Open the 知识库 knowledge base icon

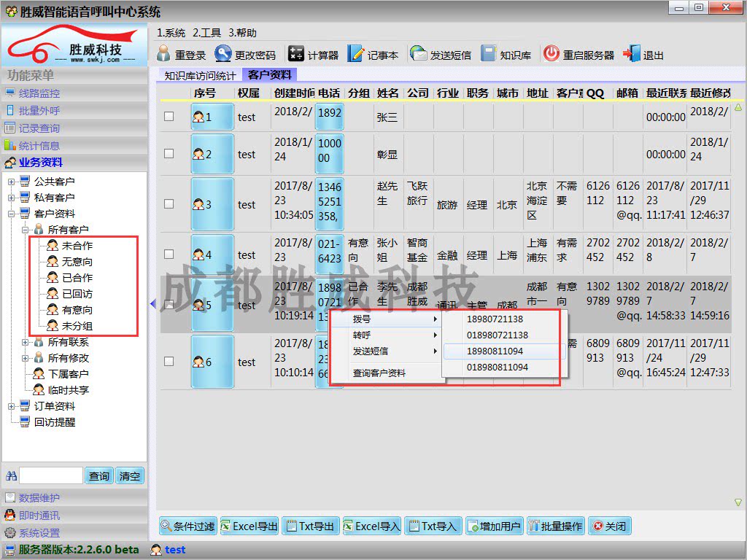click(x=488, y=55)
